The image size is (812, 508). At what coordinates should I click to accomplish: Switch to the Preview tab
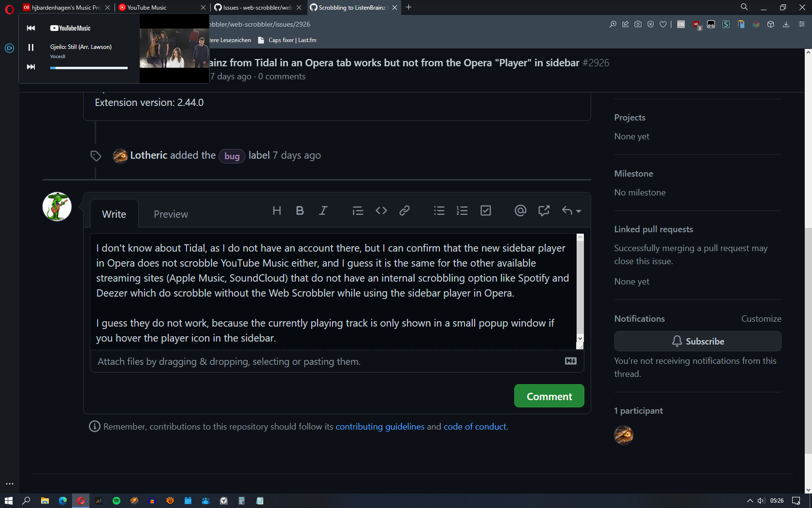pos(171,214)
